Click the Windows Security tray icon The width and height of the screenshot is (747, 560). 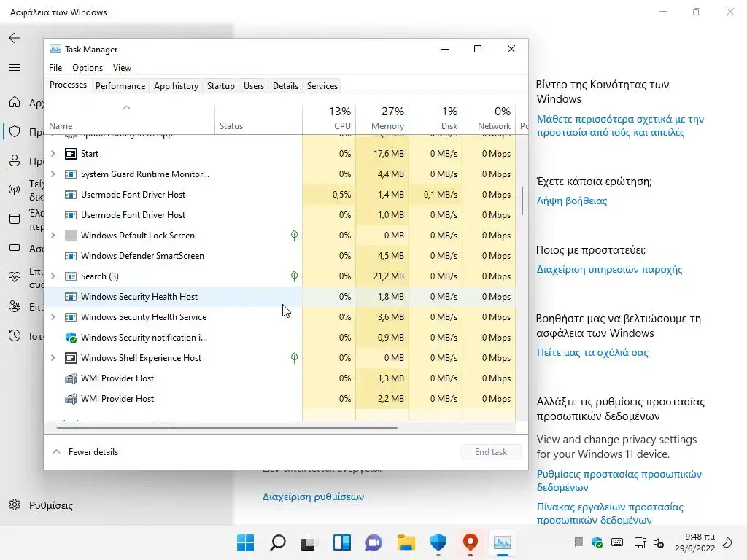pyautogui.click(x=597, y=542)
